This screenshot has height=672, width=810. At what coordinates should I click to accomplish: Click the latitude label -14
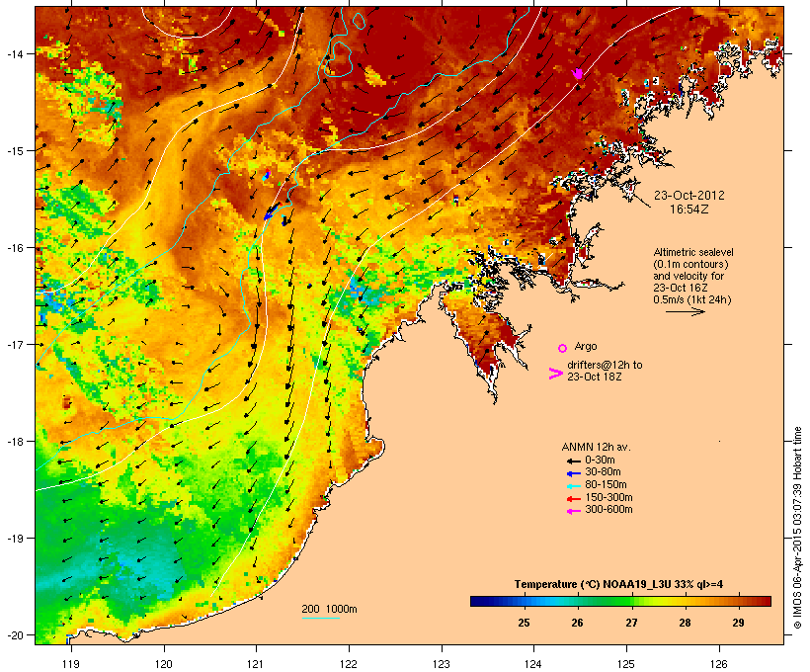14,53
